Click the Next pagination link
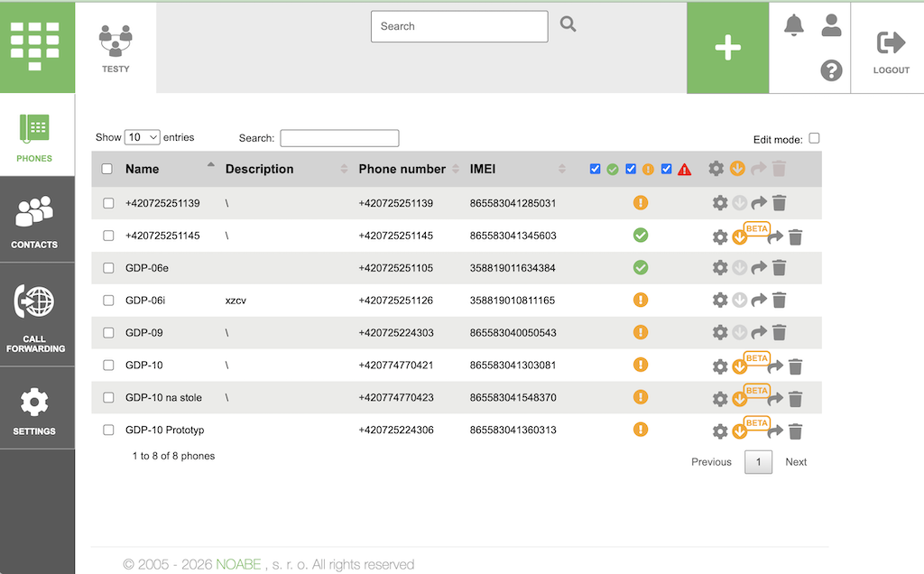 [796, 462]
